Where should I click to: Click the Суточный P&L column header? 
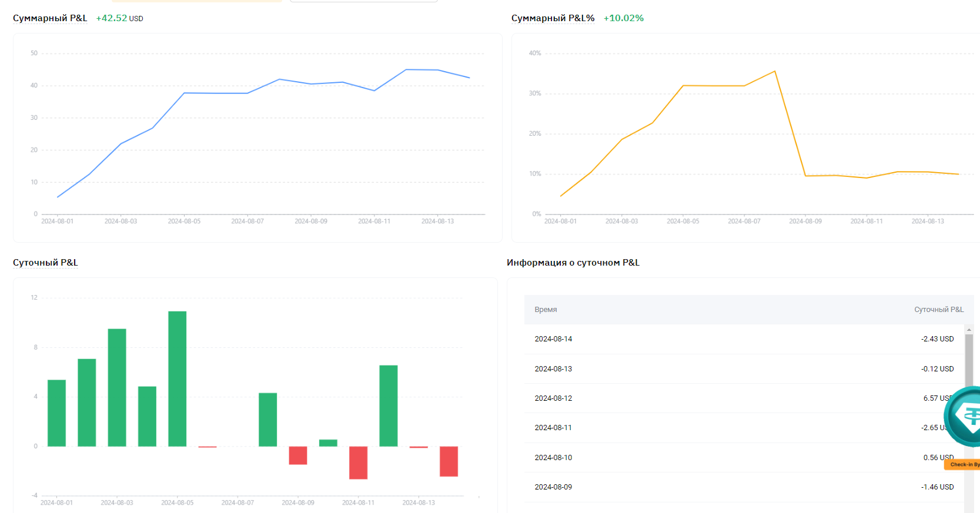pyautogui.click(x=938, y=310)
